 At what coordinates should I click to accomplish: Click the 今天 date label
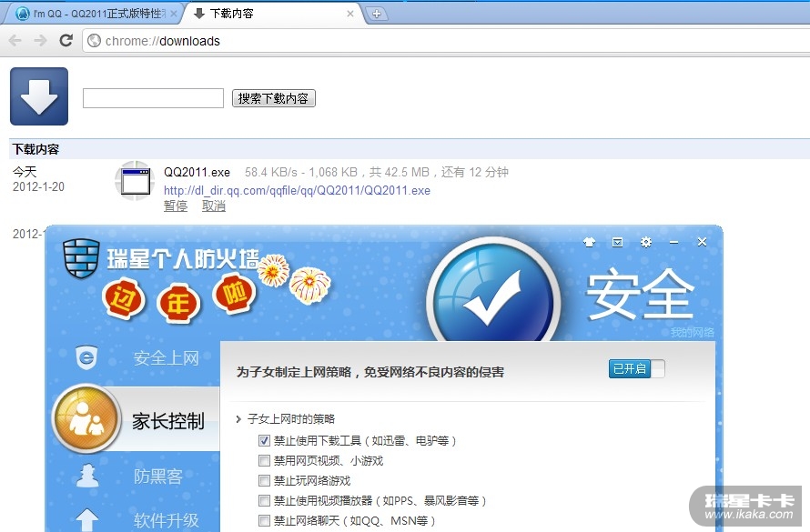(25, 172)
